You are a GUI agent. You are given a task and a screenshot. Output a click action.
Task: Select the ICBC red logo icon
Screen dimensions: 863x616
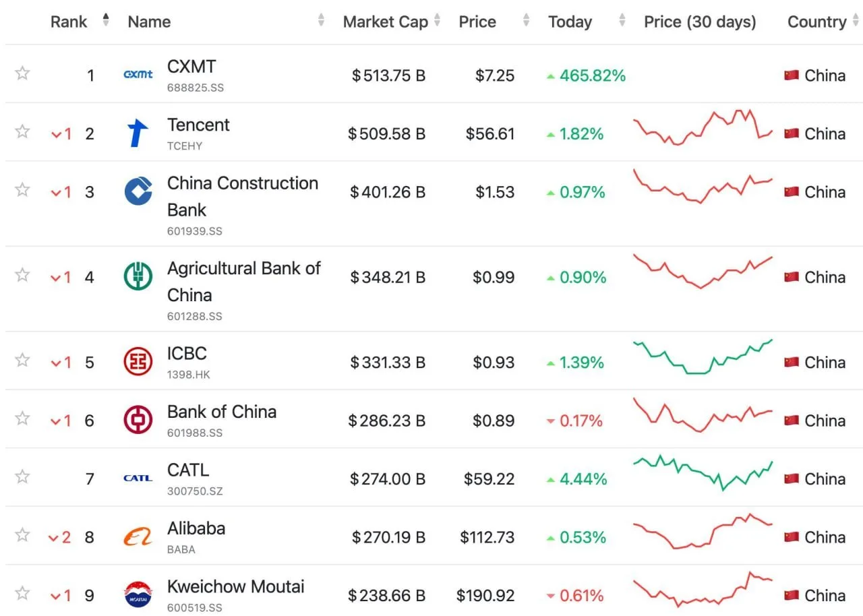coord(138,362)
